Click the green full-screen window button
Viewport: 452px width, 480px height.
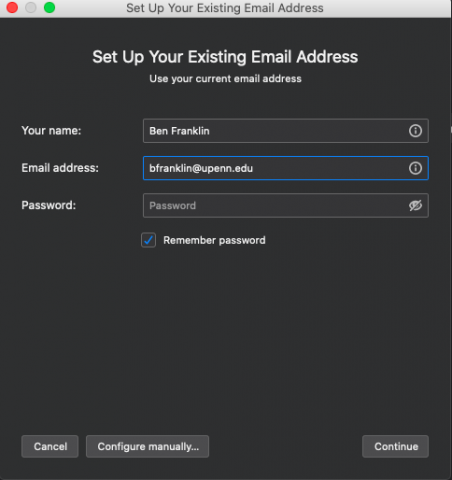(x=50, y=7)
